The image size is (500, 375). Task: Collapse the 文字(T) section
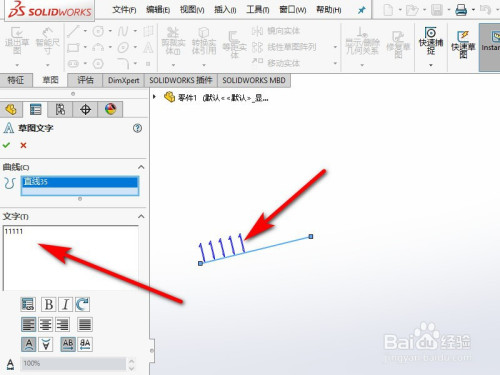tap(141, 217)
